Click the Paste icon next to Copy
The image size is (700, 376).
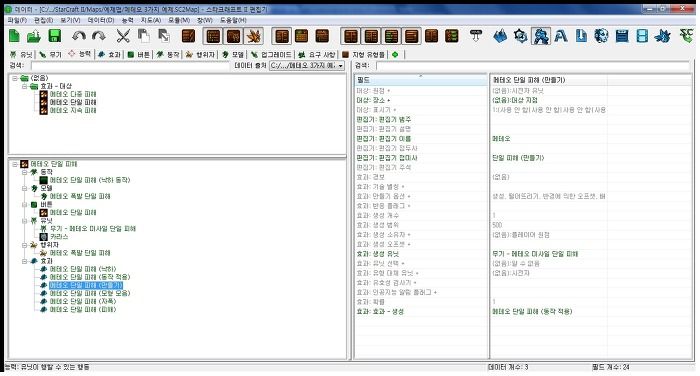click(x=164, y=36)
